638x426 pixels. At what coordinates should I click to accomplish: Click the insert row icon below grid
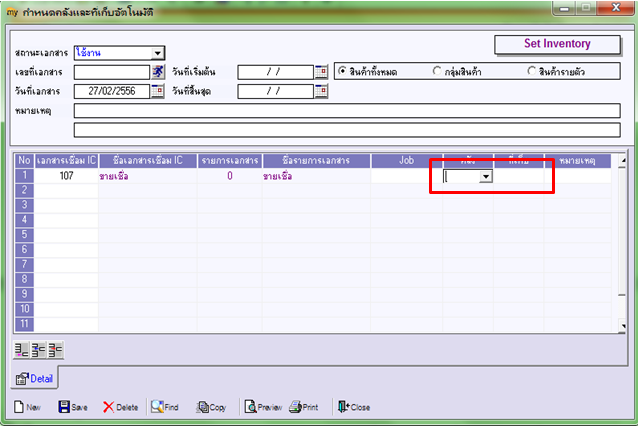22,350
